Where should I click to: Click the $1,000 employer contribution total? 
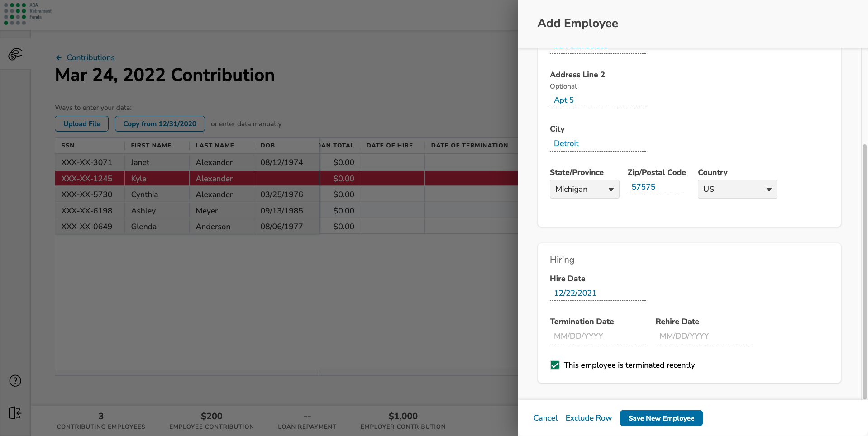pyautogui.click(x=403, y=416)
